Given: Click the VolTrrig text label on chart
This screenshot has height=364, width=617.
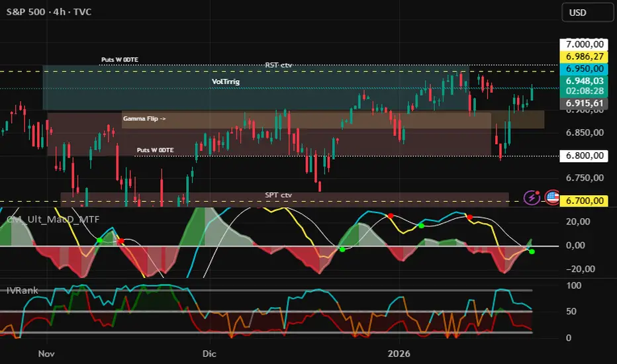Looking at the screenshot, I should (x=226, y=81).
